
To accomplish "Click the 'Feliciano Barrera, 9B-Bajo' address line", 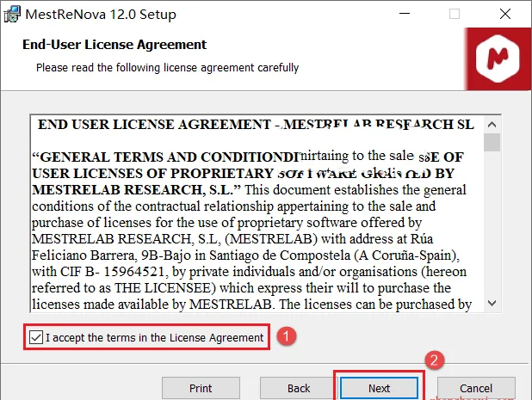I will click(245, 255).
